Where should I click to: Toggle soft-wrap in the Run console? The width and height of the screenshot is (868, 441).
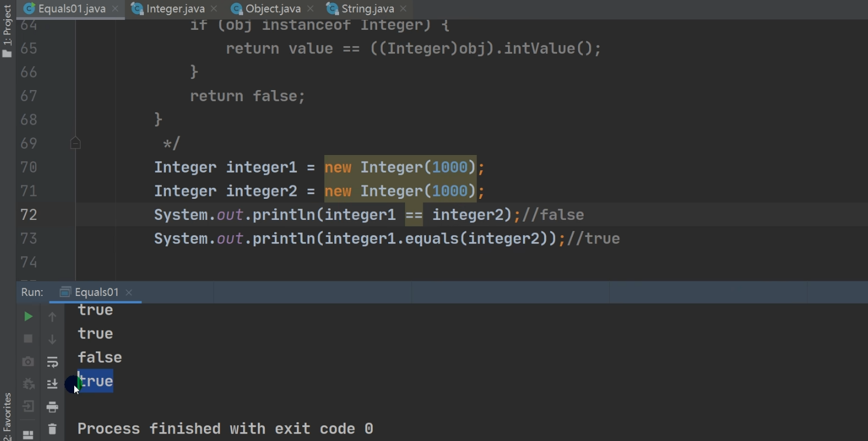52,362
